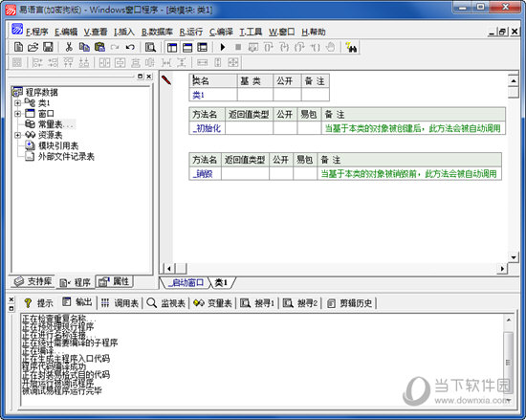Select 程序数据 root tree item
The height and width of the screenshot is (420, 526).
pyautogui.click(x=41, y=92)
